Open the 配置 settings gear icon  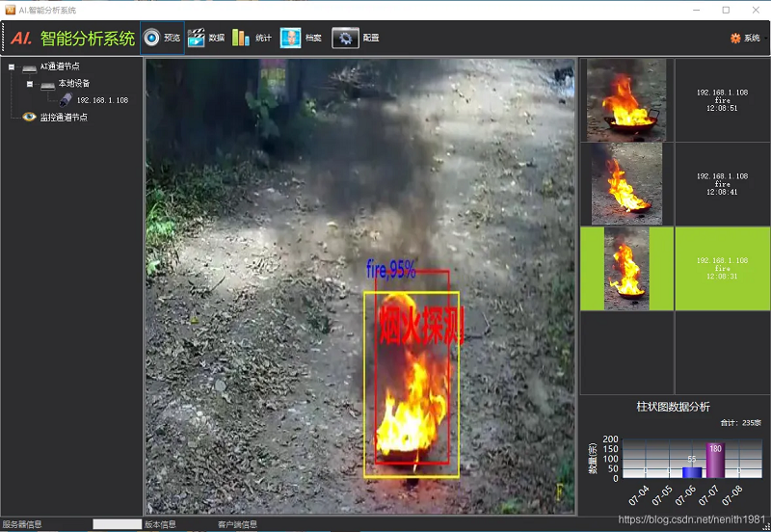pos(345,38)
